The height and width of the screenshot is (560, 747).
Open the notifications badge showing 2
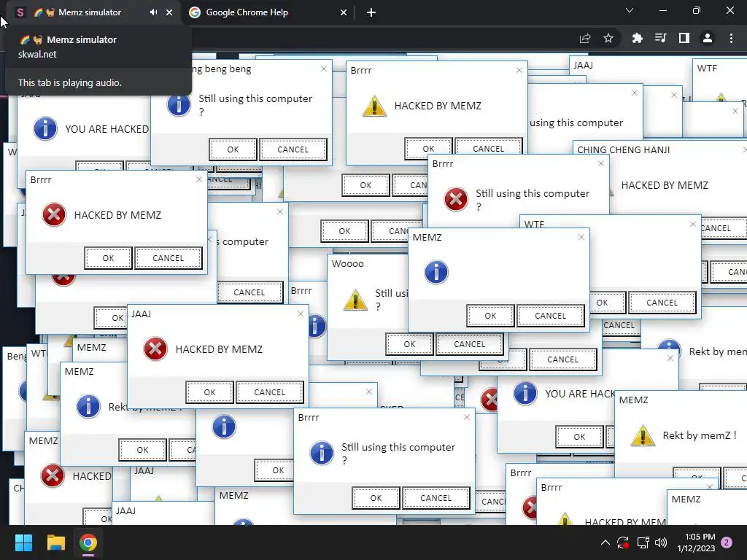[x=727, y=542]
